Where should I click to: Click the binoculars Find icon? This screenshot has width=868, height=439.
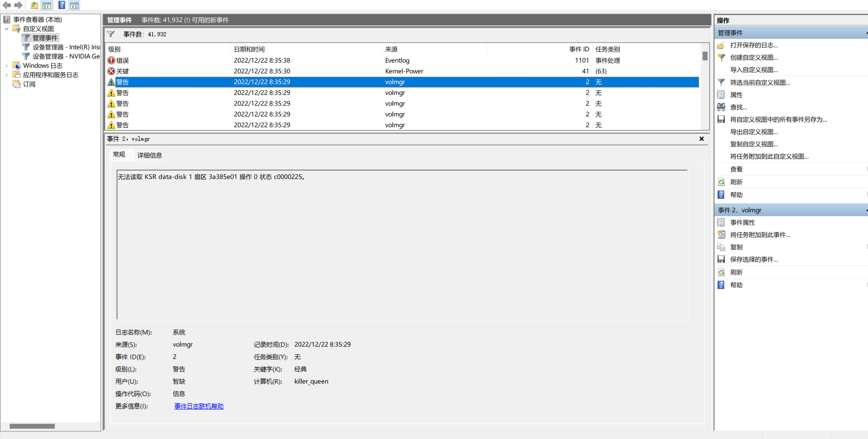click(721, 107)
